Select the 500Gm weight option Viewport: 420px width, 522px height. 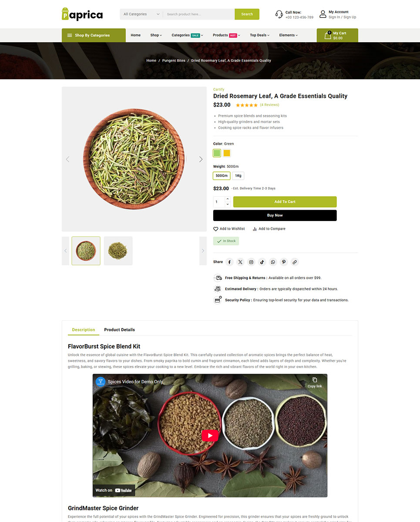(222, 176)
